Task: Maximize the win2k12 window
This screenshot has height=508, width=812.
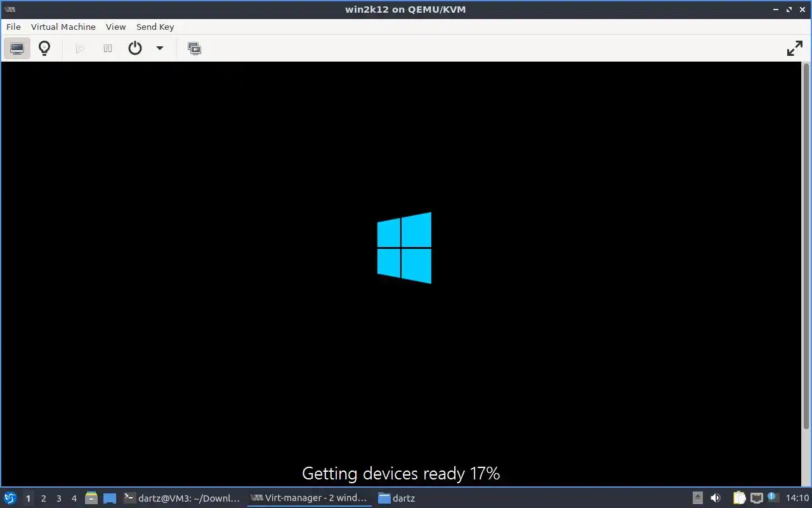Action: (789, 10)
